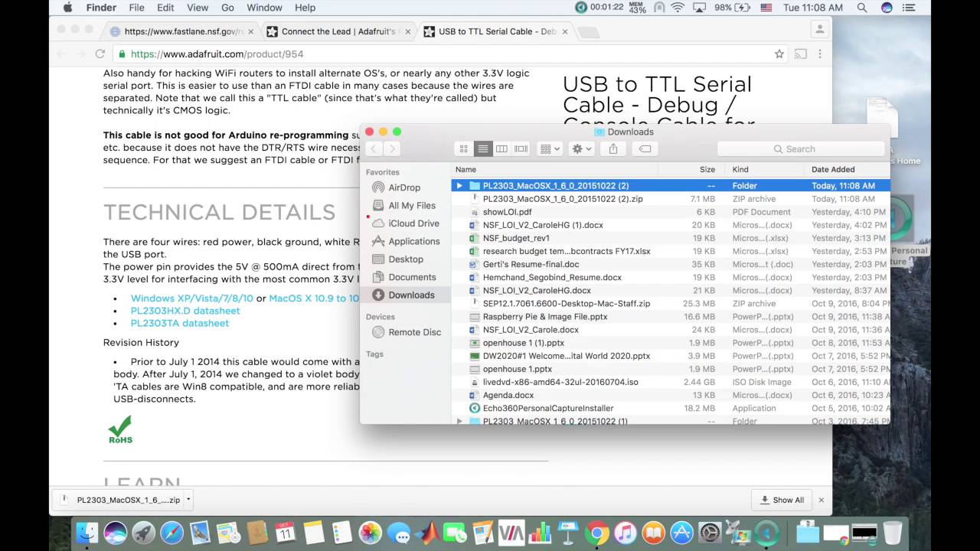This screenshot has height=551, width=980.
Task: Select Desktop in Finder sidebar
Action: 406,259
